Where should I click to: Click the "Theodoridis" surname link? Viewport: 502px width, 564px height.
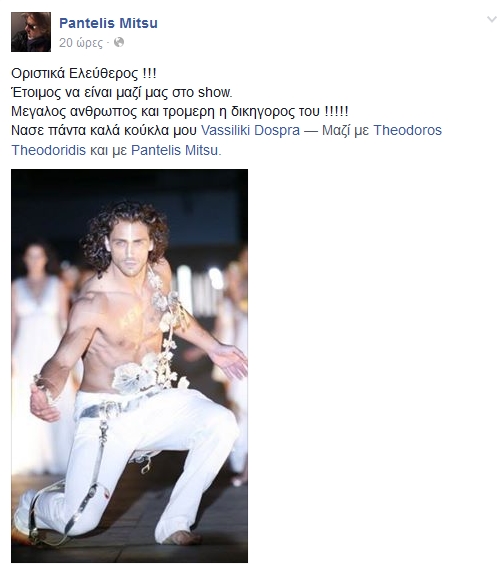click(49, 150)
